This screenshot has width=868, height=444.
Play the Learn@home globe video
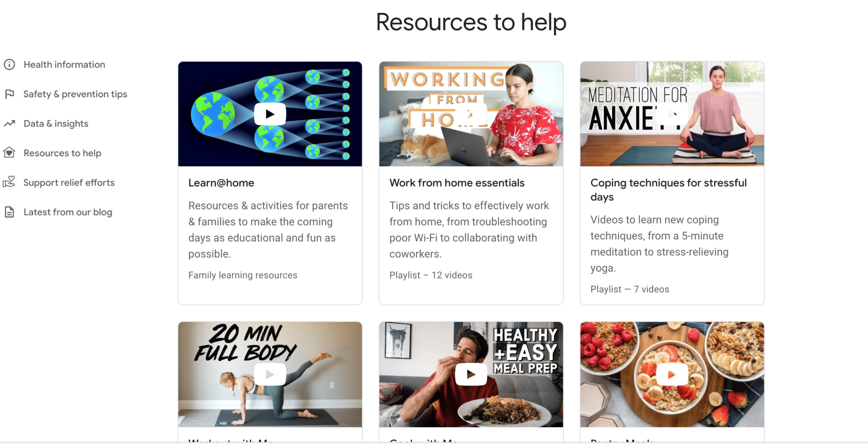270,114
